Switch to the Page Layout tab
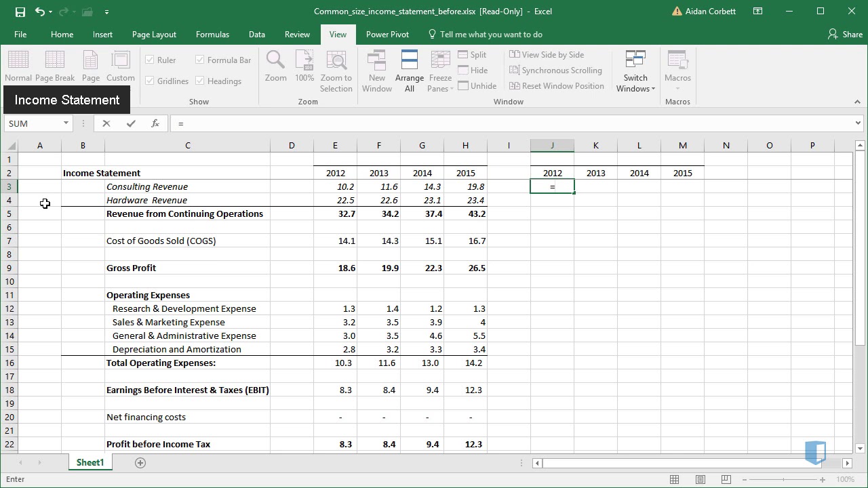The image size is (868, 488). point(154,34)
